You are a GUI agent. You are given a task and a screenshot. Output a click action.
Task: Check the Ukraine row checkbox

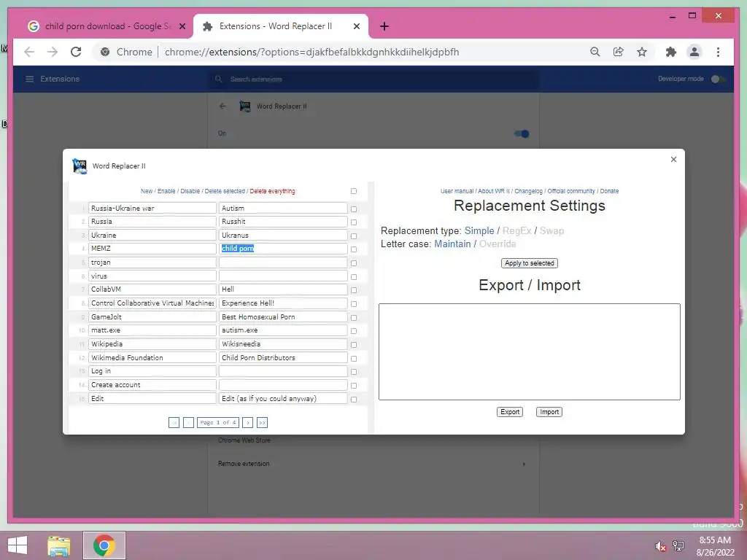[354, 236]
